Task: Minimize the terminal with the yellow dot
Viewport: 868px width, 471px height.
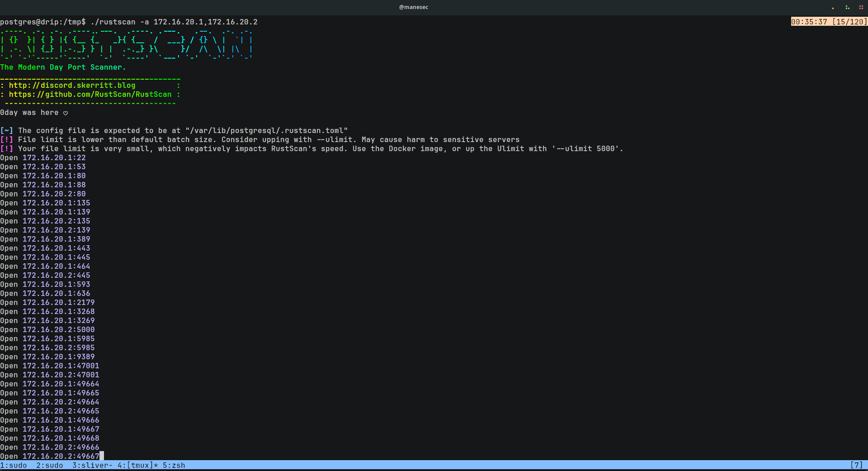Action: [x=833, y=8]
